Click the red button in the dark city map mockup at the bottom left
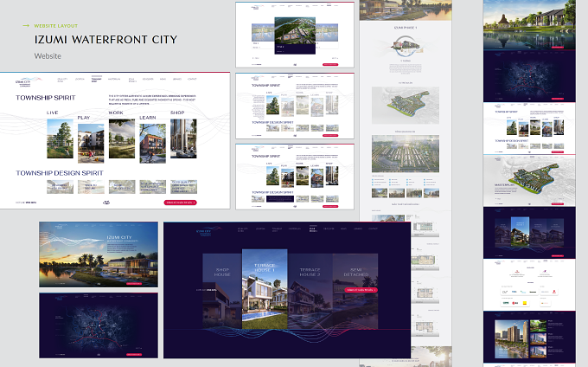The image size is (588, 367). pos(134,354)
